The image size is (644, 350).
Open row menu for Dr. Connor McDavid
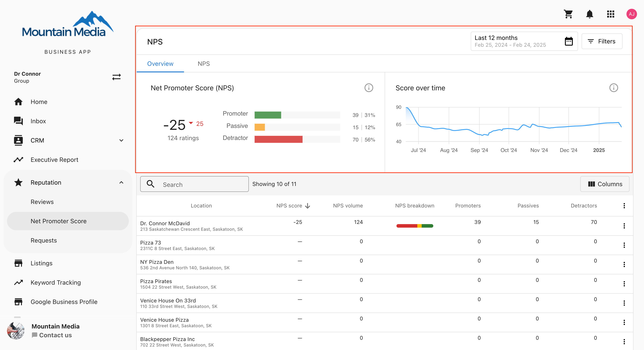(624, 226)
